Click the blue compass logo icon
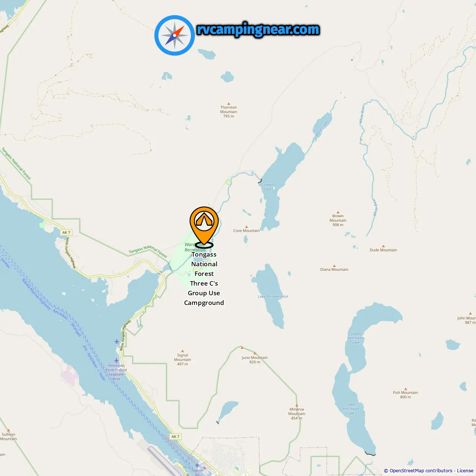The height and width of the screenshot is (476, 476). 174,35
